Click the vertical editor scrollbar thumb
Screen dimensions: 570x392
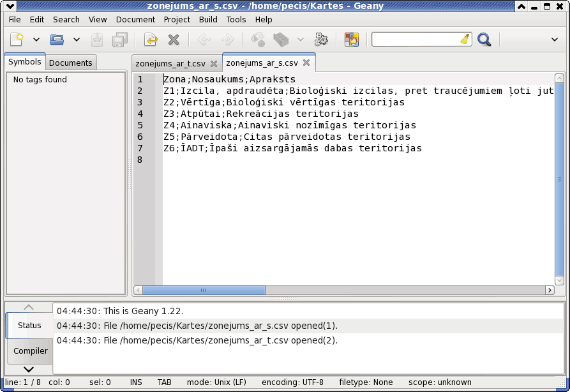559,179
